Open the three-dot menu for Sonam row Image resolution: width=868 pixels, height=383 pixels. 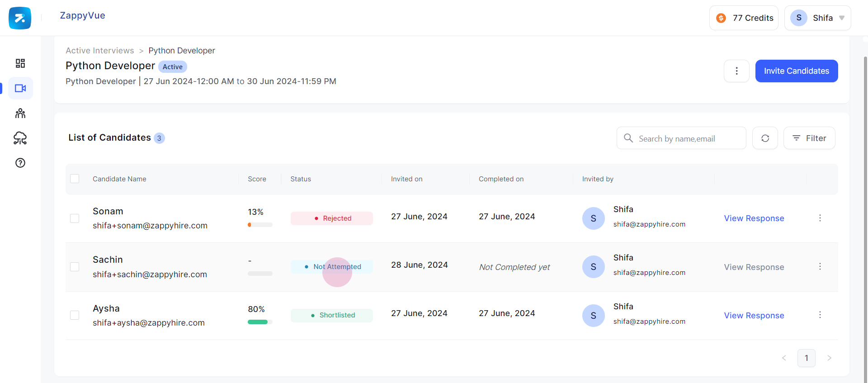[x=820, y=218]
